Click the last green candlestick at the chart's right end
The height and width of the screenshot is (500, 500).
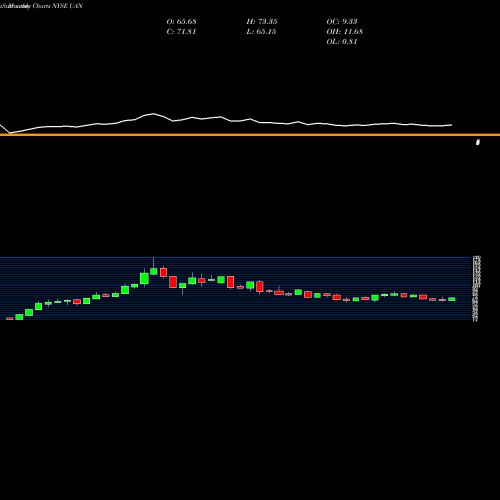452,299
